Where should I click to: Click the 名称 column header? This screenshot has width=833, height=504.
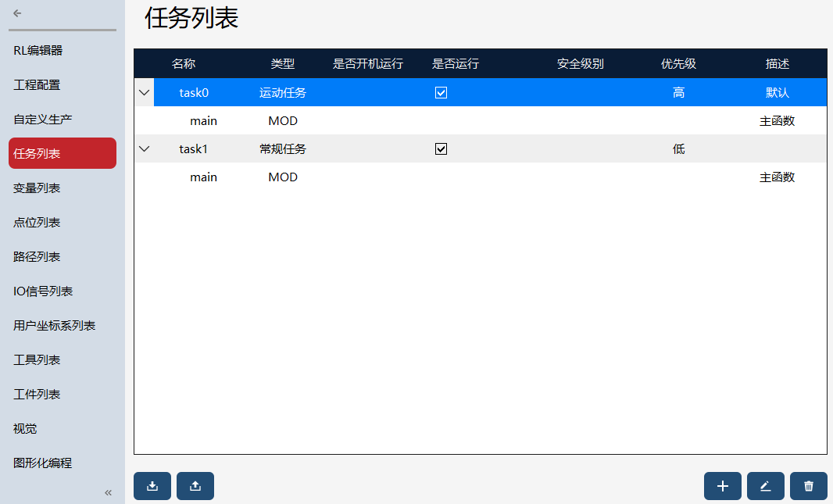tap(184, 64)
